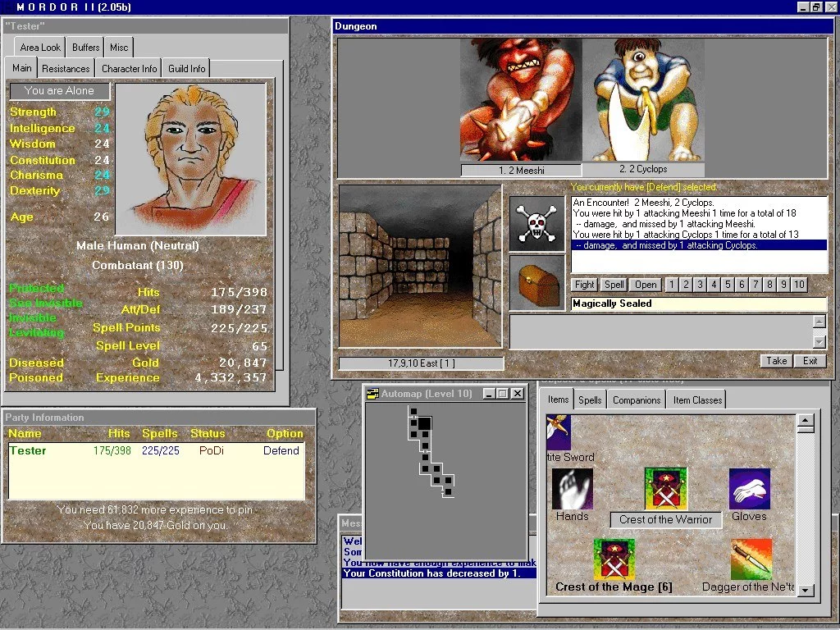Select the Crest of the Mage icon
This screenshot has height=630, width=840.
[614, 559]
